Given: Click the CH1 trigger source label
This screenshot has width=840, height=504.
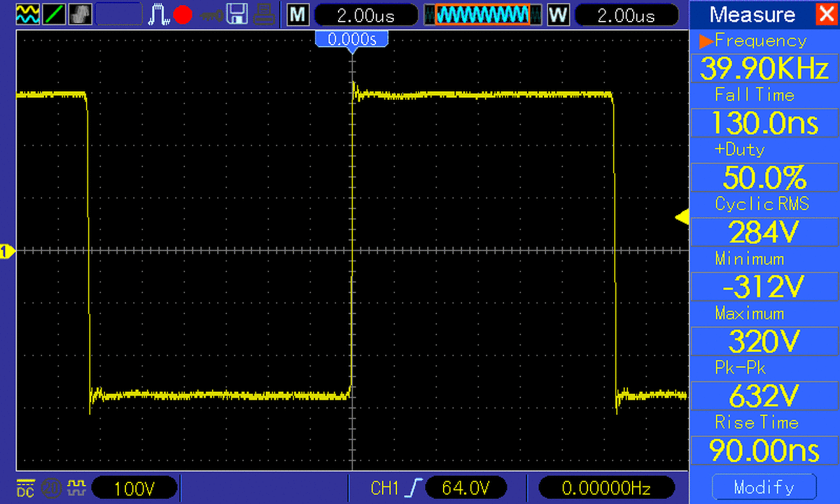Looking at the screenshot, I should 385,488.
